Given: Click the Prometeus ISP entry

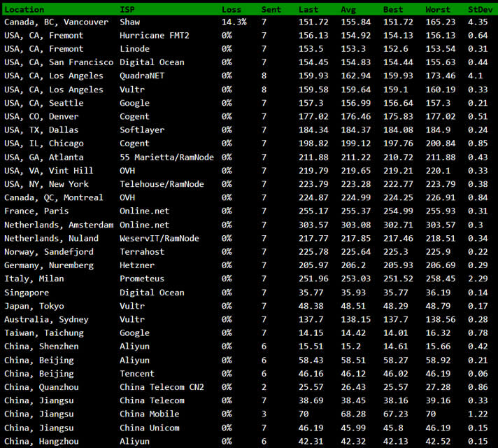Looking at the screenshot, I should [x=142, y=279].
